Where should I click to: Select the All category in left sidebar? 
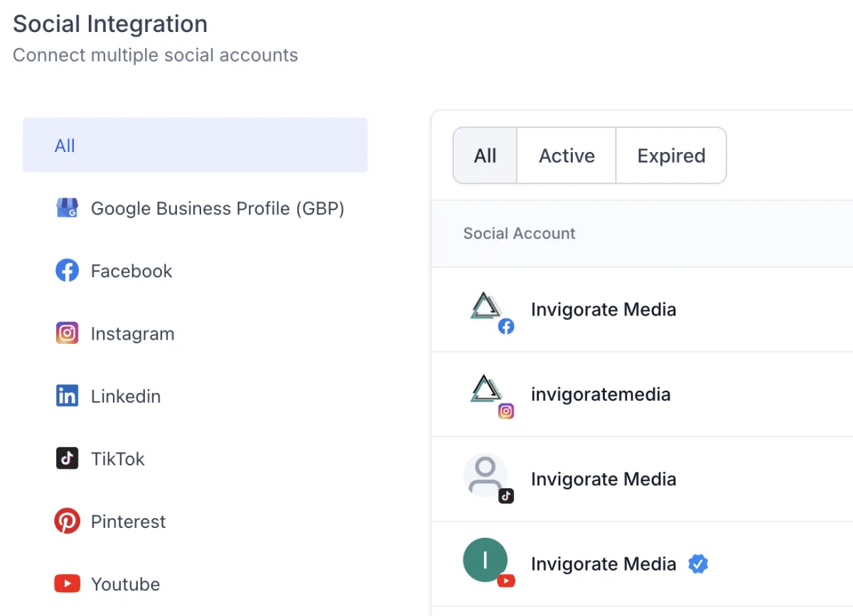tap(195, 145)
